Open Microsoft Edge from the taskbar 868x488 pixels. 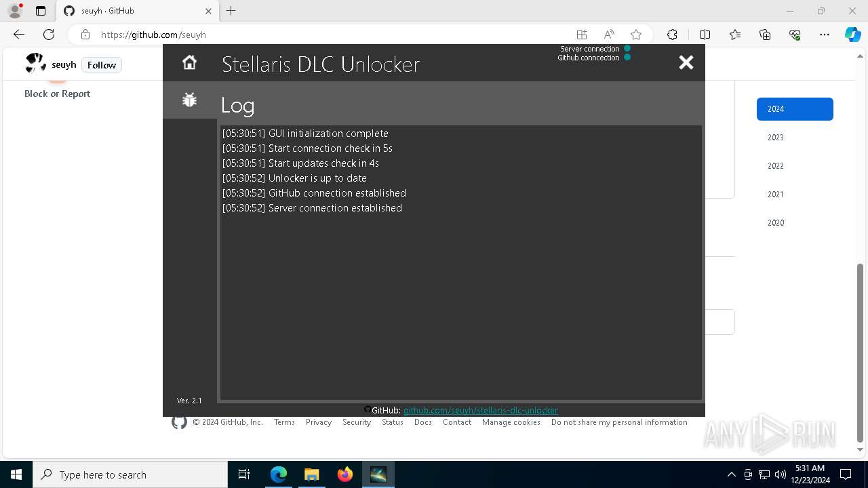279,474
